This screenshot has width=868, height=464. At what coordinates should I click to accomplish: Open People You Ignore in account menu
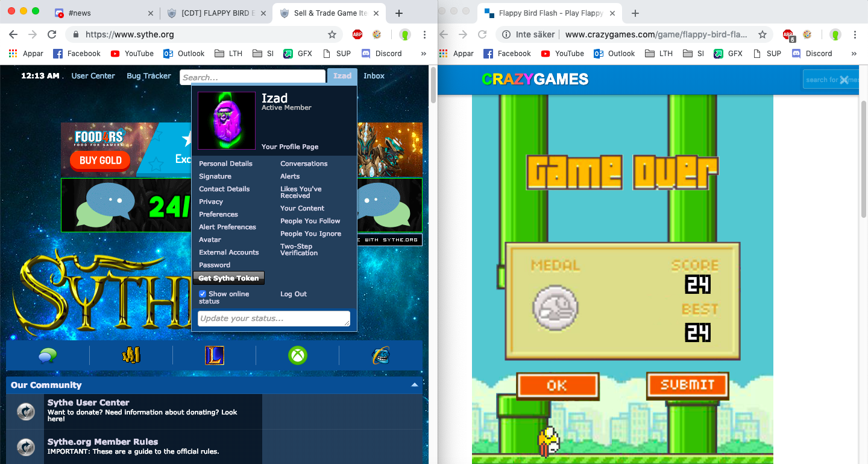[x=310, y=234]
